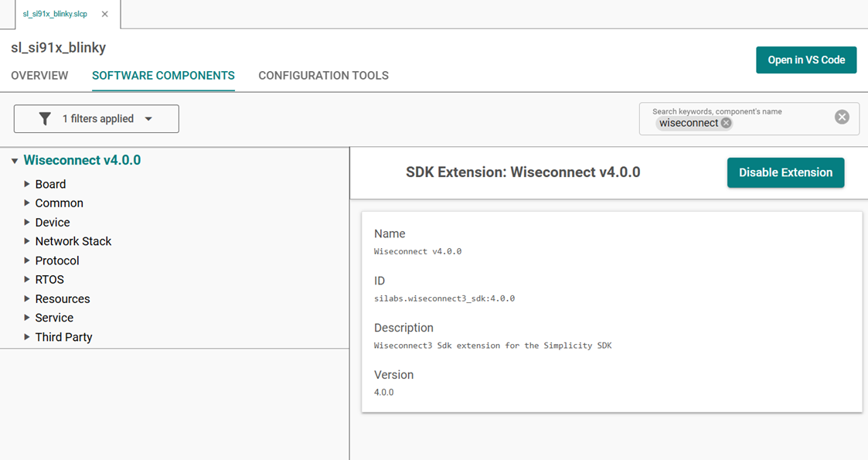The image size is (868, 460).
Task: Disable the Wiseconnect extension
Action: (x=785, y=172)
